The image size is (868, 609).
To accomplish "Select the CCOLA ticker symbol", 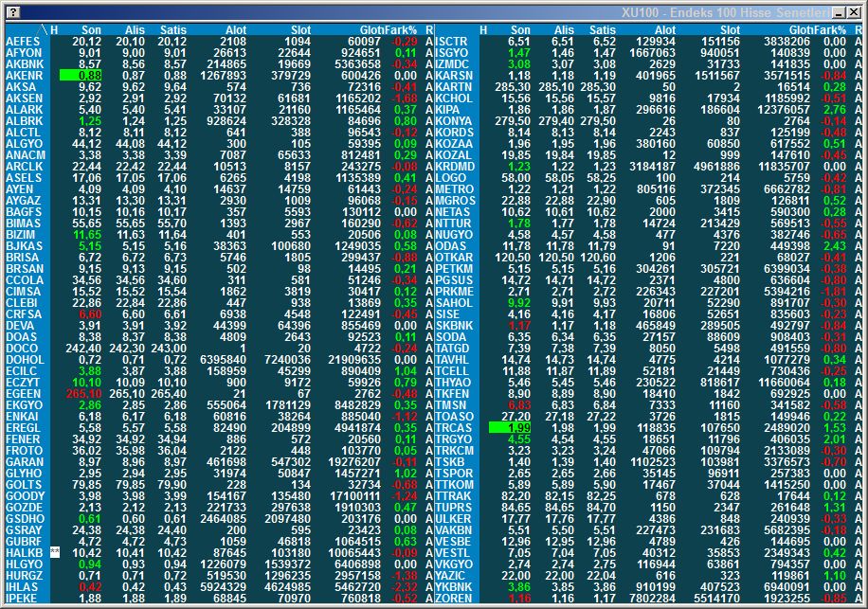I will (25, 280).
